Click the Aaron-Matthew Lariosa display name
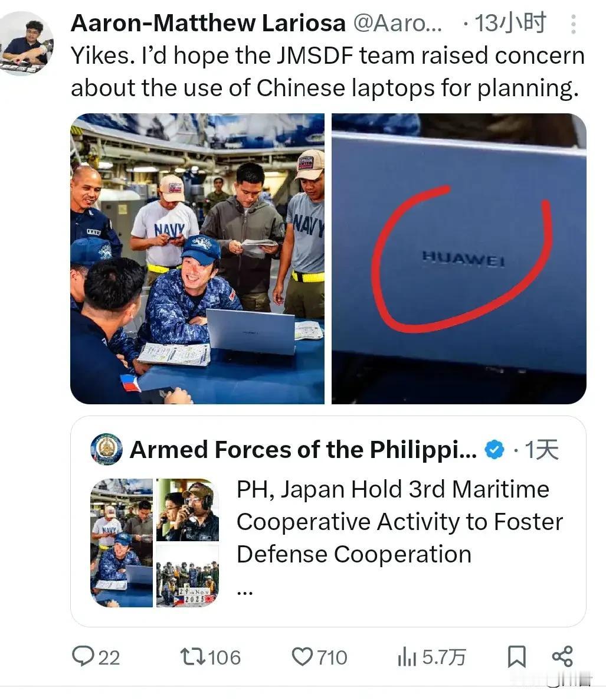 click(x=208, y=23)
